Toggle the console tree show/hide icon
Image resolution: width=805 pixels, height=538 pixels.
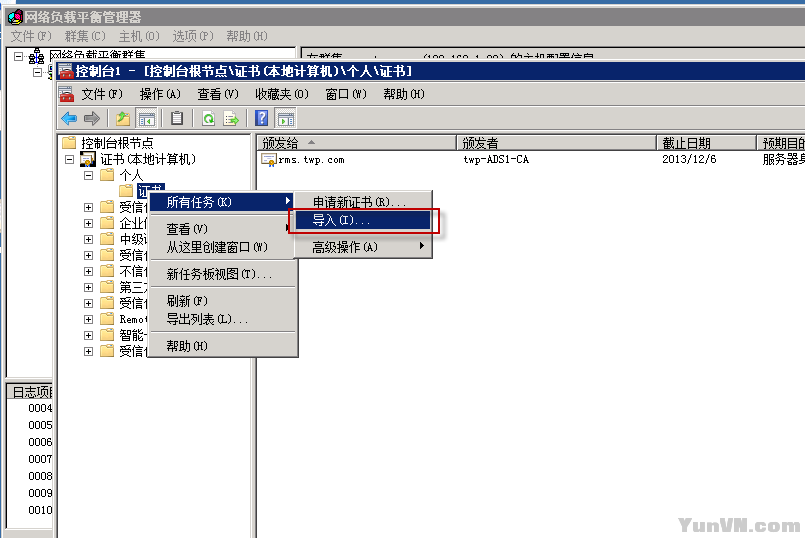click(146, 119)
